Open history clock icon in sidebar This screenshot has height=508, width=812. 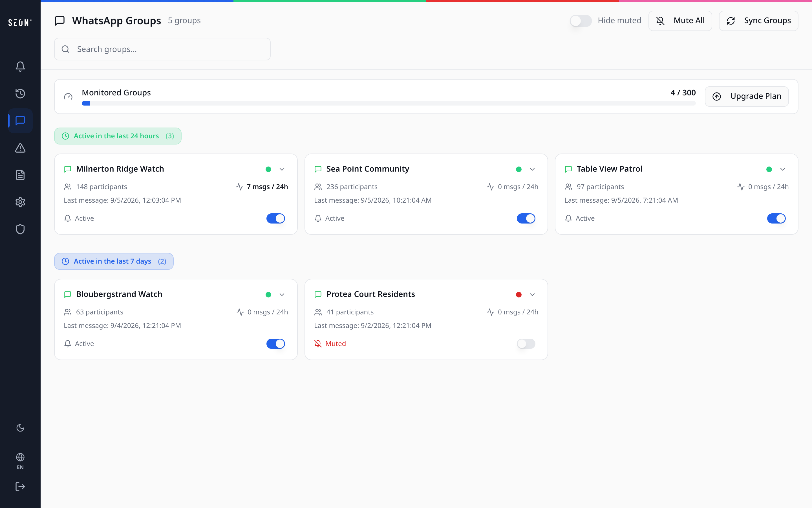(20, 93)
